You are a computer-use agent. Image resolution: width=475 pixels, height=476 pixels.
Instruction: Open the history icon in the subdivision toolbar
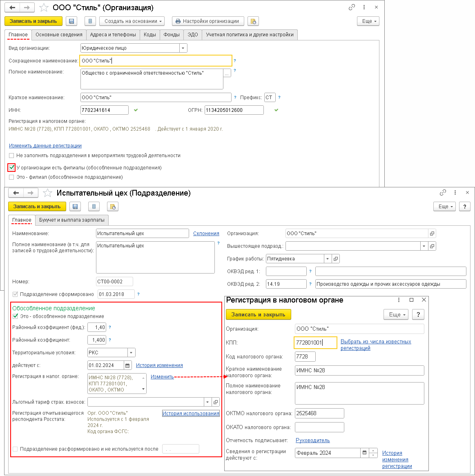113,207
